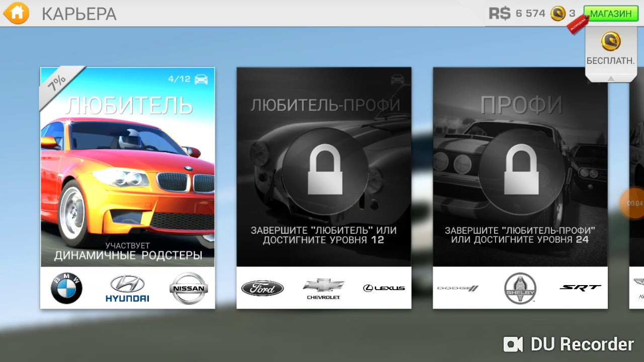The height and width of the screenshot is (362, 644).
Task: Click the ДИНАМИЧНЫЕ РОДСТЕРЫ series label
Action: (x=128, y=255)
